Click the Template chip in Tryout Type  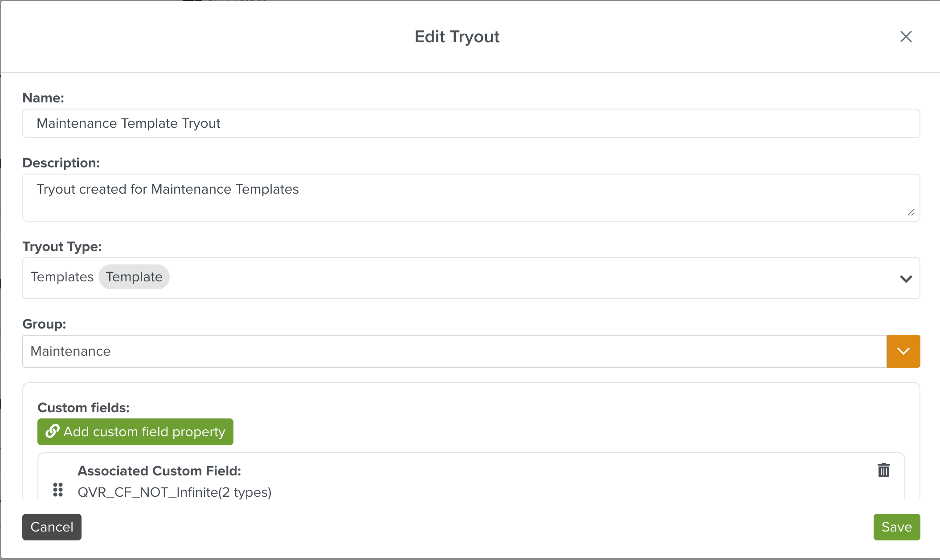click(134, 277)
